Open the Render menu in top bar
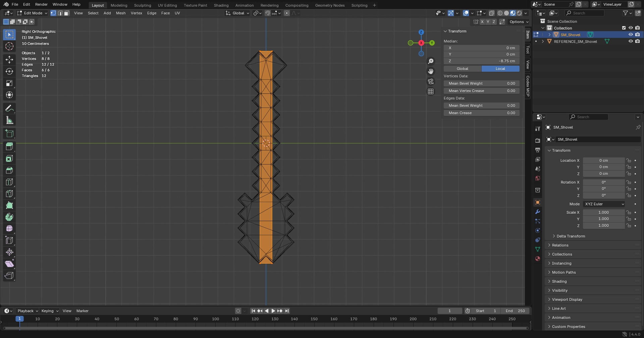Screen dimensions: 644x338 point(41,4)
